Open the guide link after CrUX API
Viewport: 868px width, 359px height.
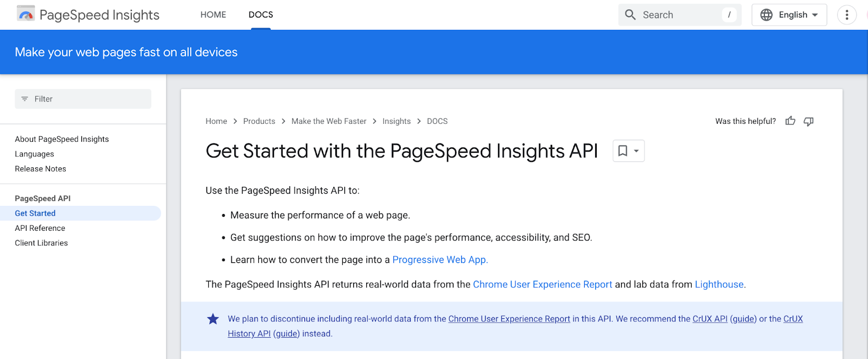[x=743, y=319]
